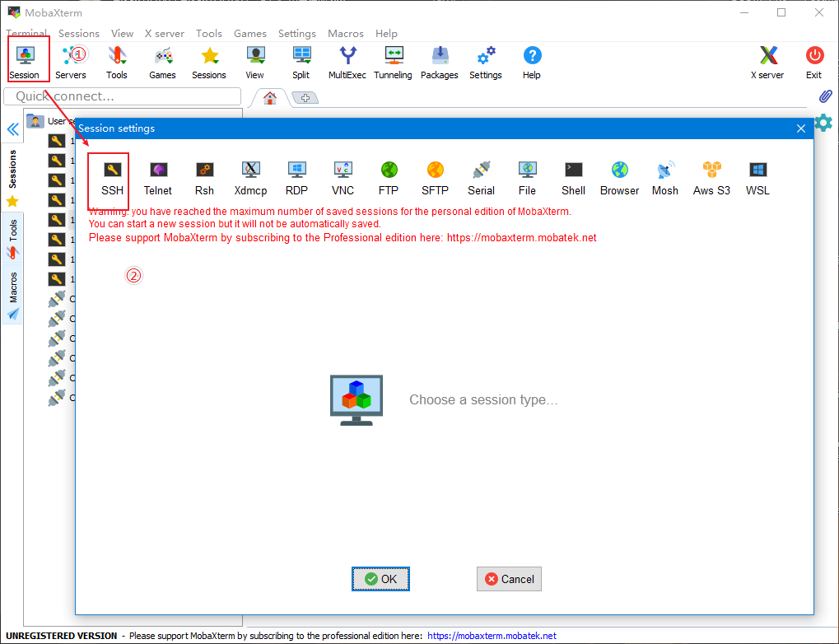Select Rsh session type

click(x=204, y=179)
